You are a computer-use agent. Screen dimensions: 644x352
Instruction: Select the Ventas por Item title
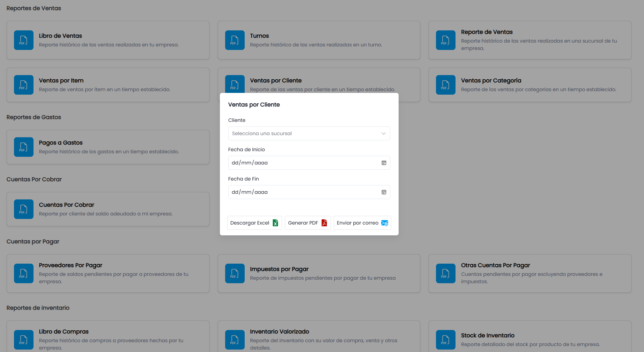point(61,81)
